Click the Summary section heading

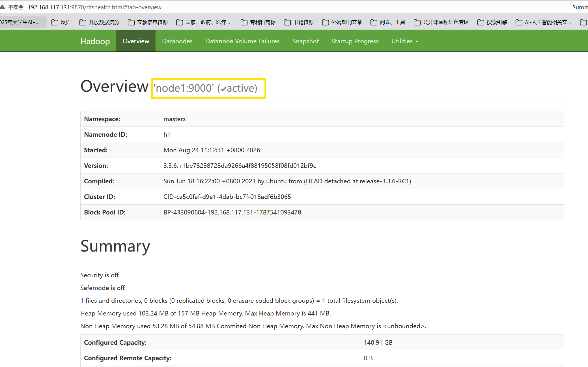click(x=115, y=246)
